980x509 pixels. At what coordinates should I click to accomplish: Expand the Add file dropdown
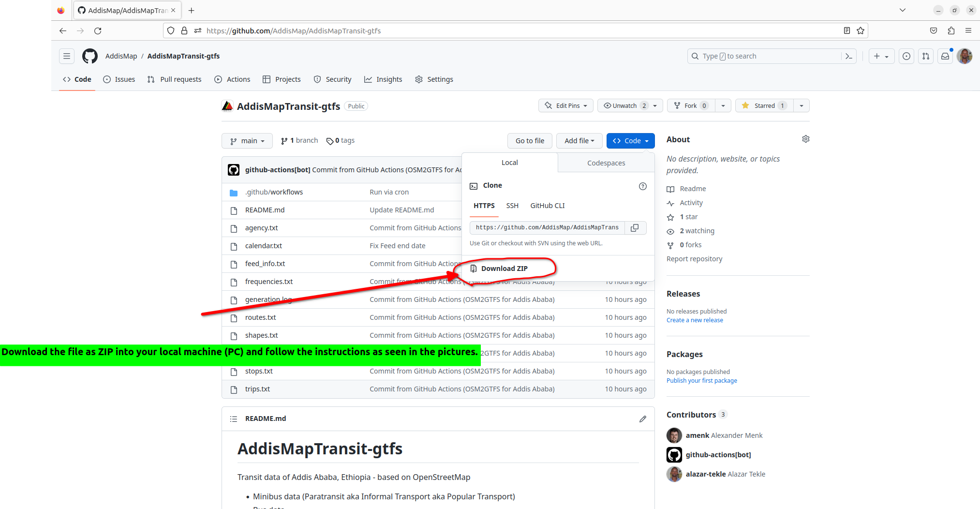coord(579,140)
